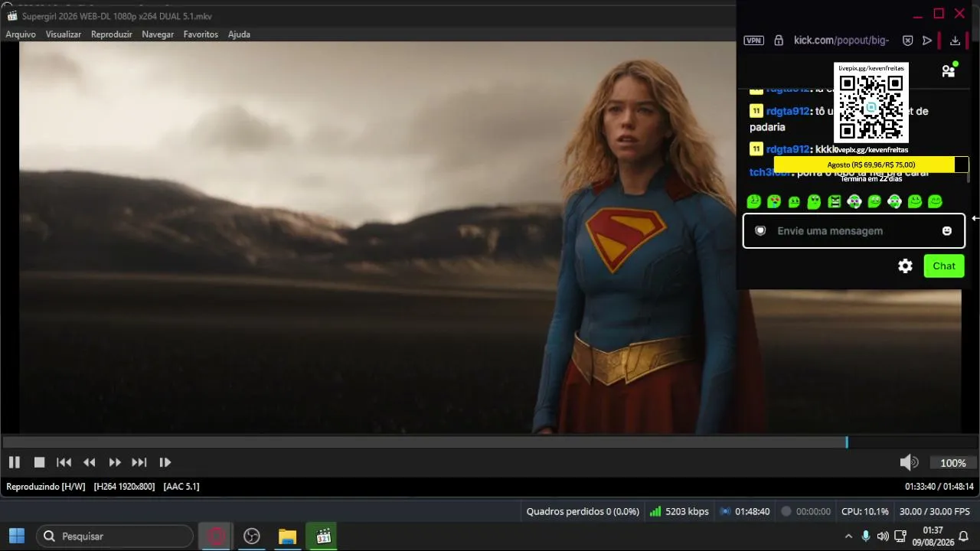
Task: Click the '[H264 1920x800]' status text
Action: [x=125, y=487]
